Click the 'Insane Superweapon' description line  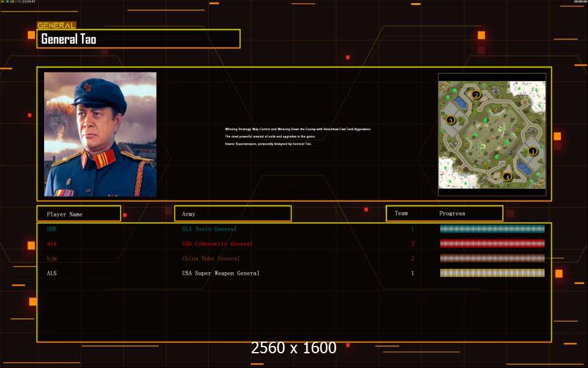tap(268, 144)
